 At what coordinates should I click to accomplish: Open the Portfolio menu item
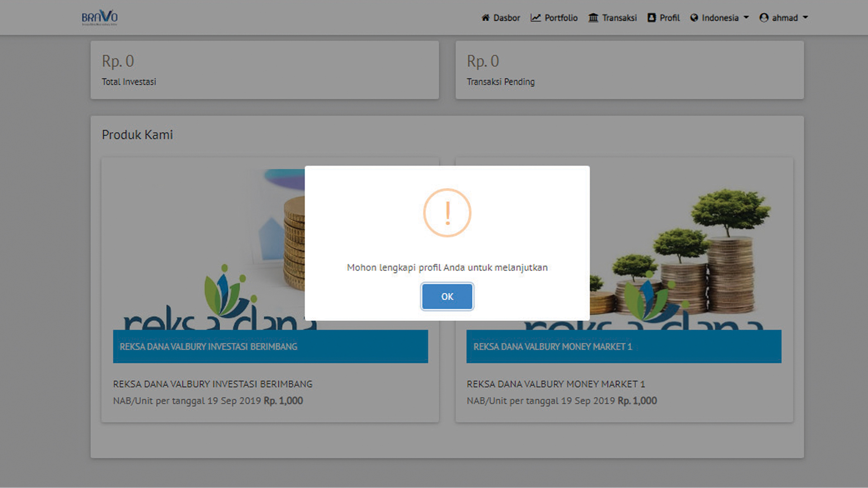(561, 18)
